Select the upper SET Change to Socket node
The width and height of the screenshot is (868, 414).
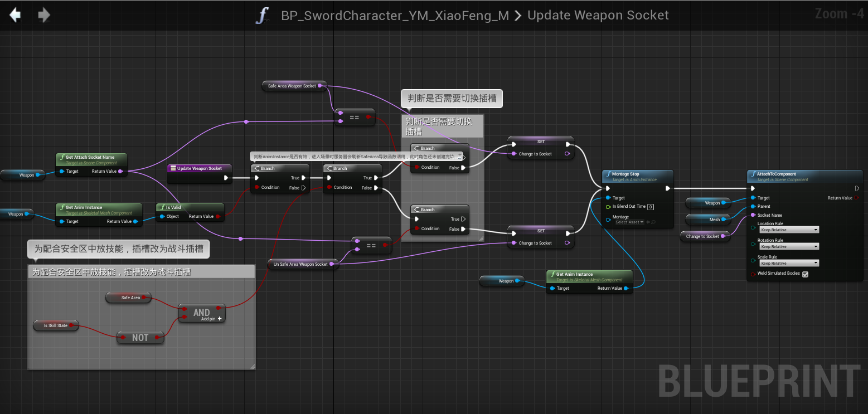pos(540,148)
